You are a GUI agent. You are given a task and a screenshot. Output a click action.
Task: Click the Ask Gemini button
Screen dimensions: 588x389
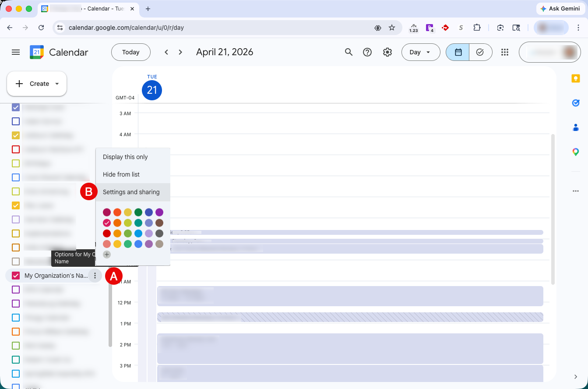click(x=560, y=8)
